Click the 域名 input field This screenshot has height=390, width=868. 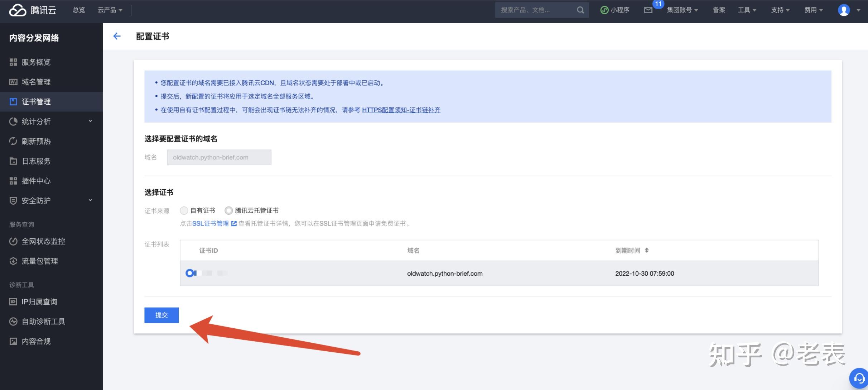[219, 157]
